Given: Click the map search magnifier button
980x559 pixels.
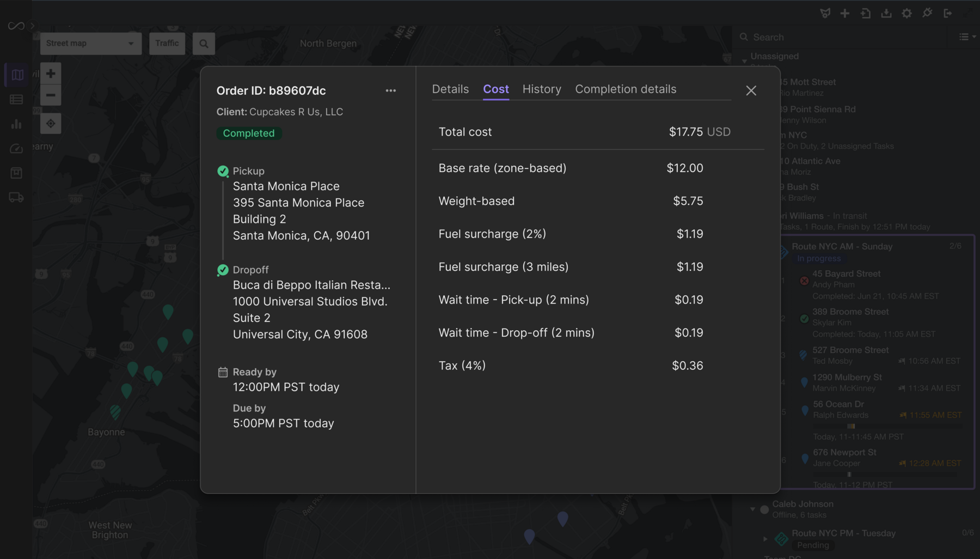Looking at the screenshot, I should click(204, 44).
